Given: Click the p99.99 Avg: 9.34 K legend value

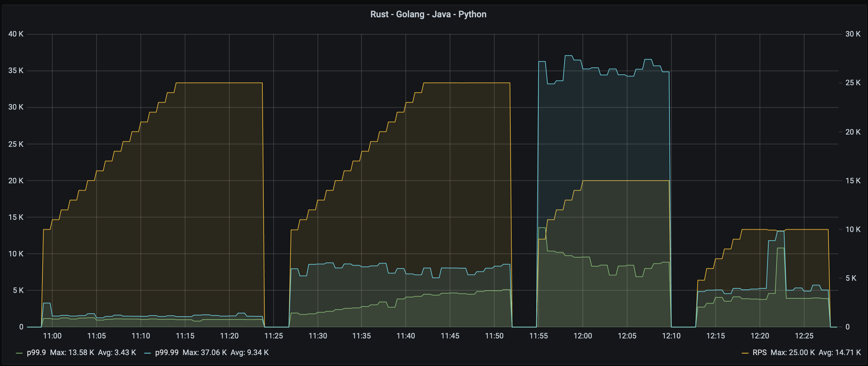Looking at the screenshot, I should click(249, 353).
